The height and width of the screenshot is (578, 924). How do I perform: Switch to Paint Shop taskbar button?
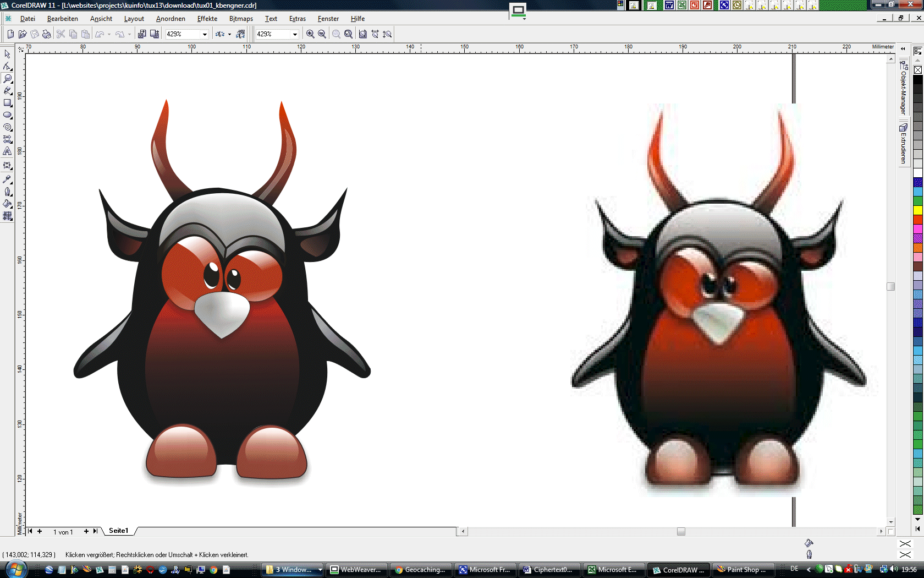(x=743, y=570)
